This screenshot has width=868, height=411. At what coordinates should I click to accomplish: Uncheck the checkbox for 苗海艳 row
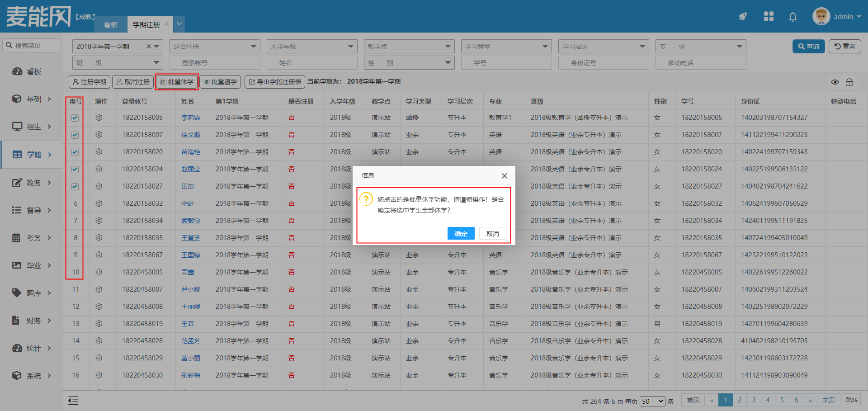click(x=75, y=152)
